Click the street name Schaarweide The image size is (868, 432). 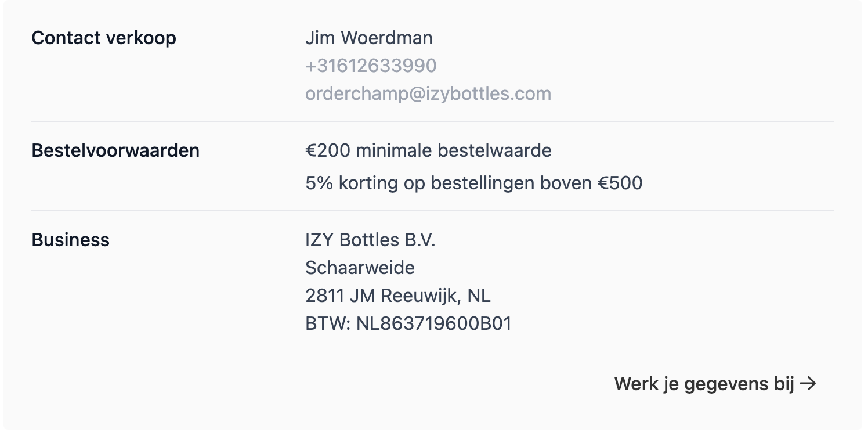pos(360,268)
